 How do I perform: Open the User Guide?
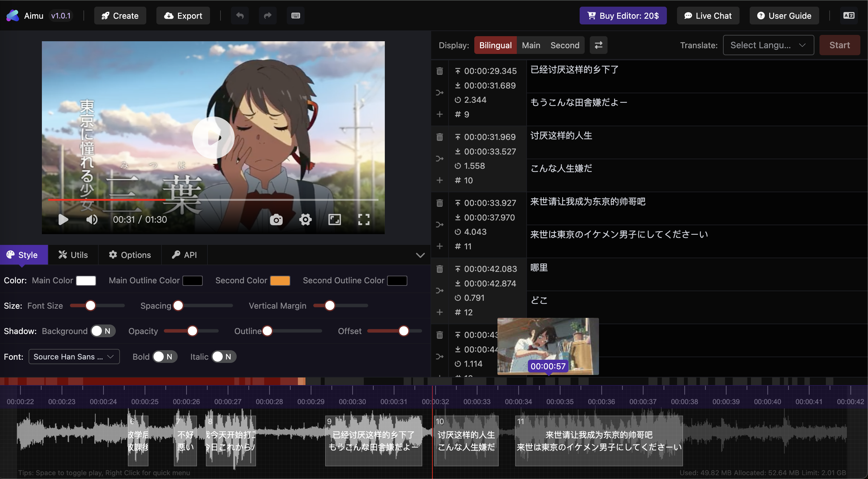pyautogui.click(x=784, y=16)
